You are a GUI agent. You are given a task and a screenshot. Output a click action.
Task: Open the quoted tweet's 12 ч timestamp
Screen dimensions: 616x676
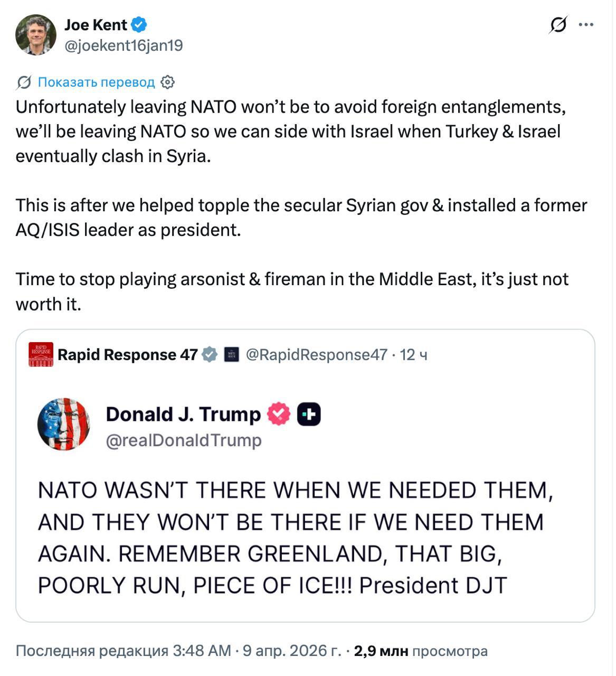[414, 354]
